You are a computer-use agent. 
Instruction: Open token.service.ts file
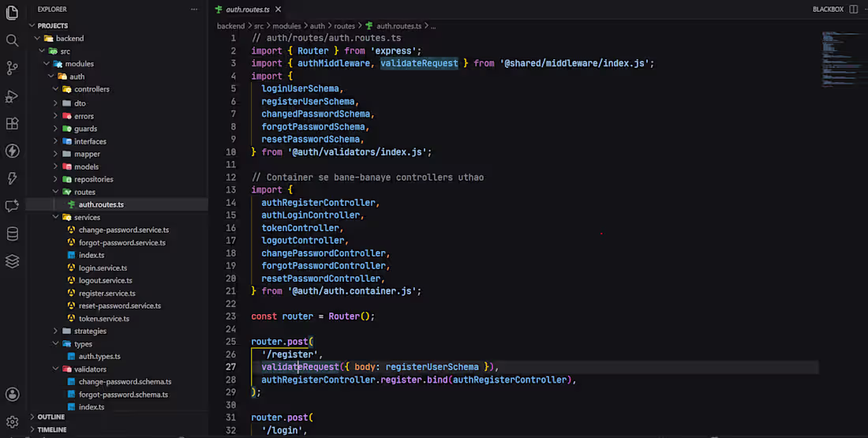(103, 318)
